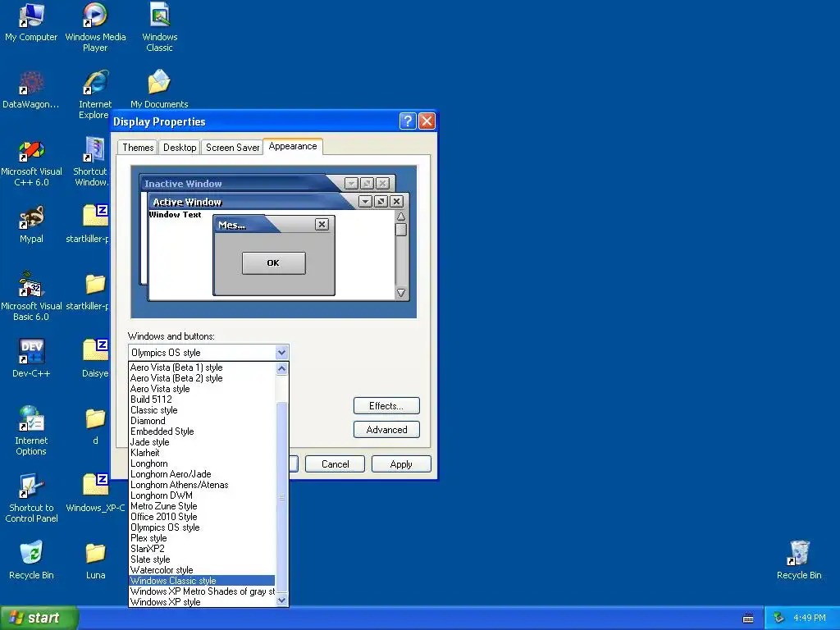This screenshot has height=630, width=840.
Task: Click the on-screen keyboard tray icon
Action: click(748, 619)
